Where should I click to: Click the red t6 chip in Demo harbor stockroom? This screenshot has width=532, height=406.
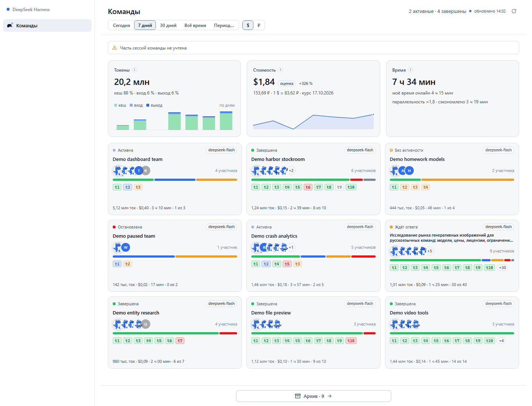(x=308, y=187)
